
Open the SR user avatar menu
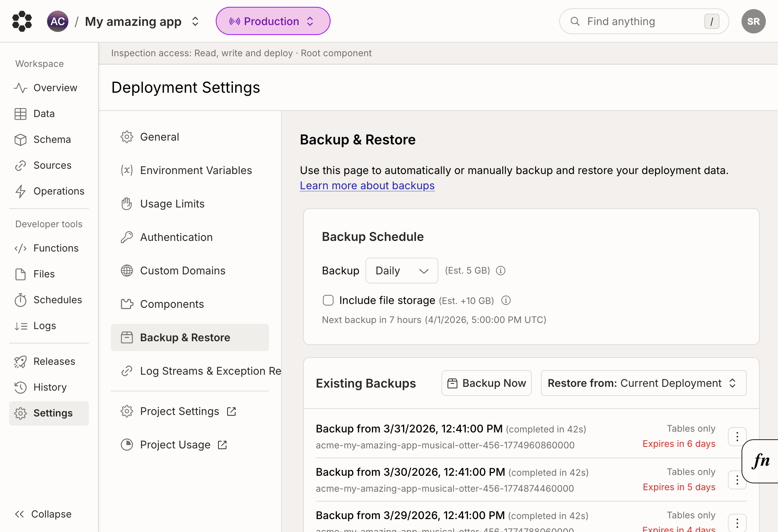753,21
